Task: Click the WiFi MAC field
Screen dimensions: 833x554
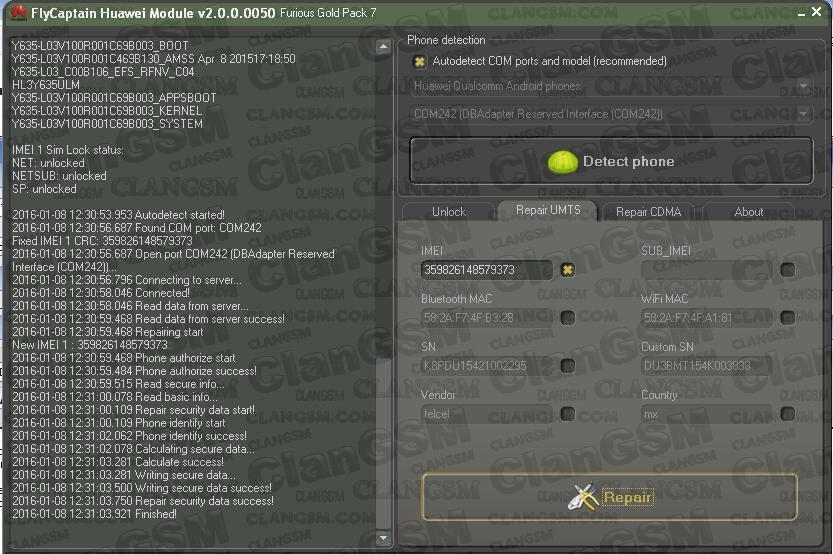Action: click(707, 318)
